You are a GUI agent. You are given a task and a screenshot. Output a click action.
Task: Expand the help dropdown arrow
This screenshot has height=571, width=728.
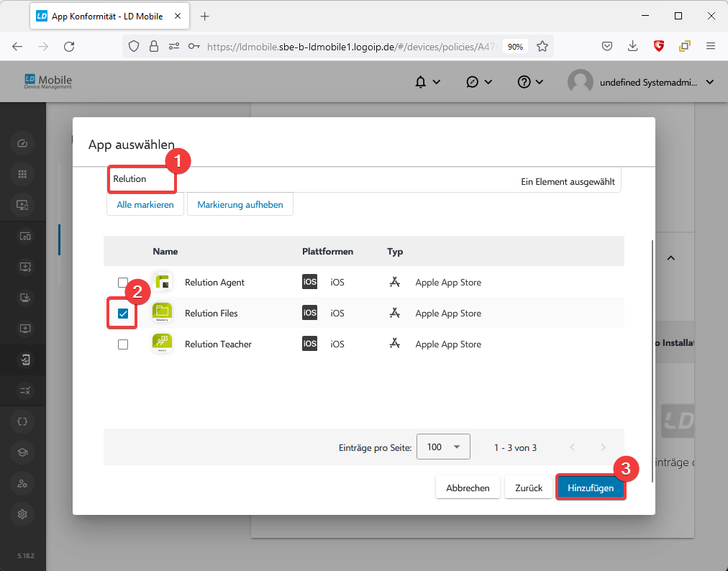(539, 82)
